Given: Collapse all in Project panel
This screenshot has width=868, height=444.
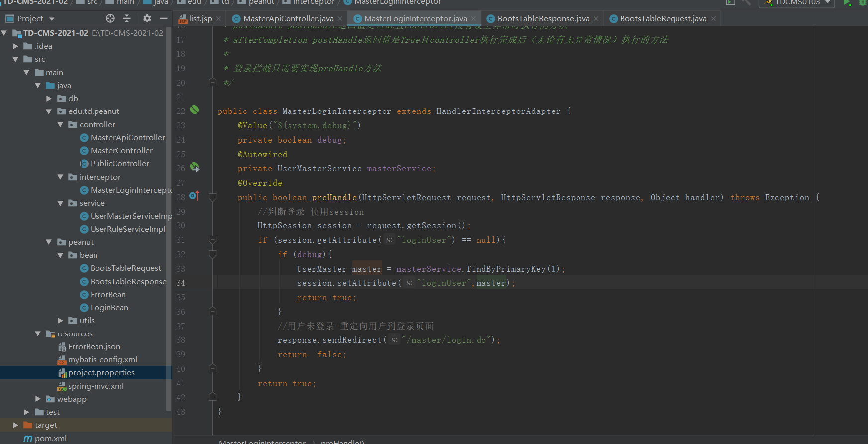Looking at the screenshot, I should point(127,18).
